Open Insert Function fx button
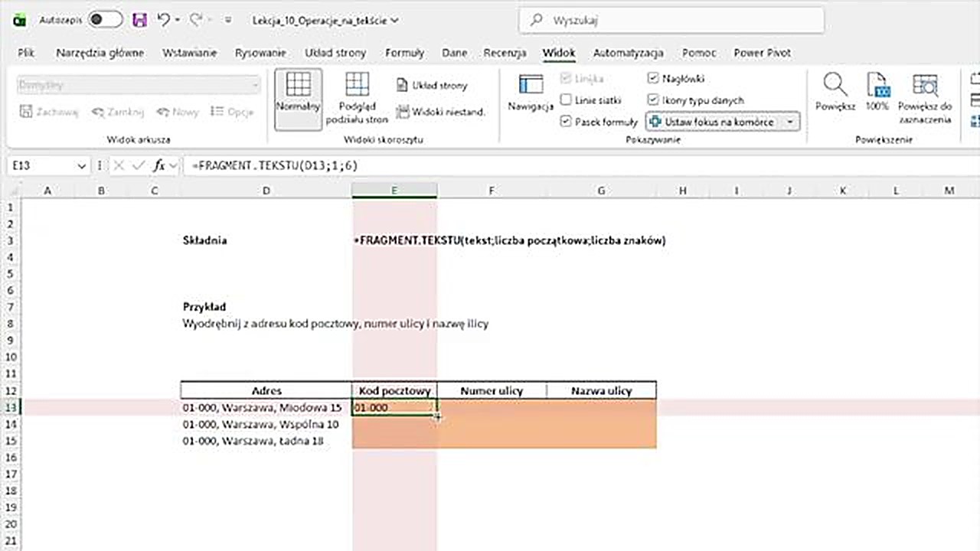Viewport: 980px width, 551px height. 159,165
